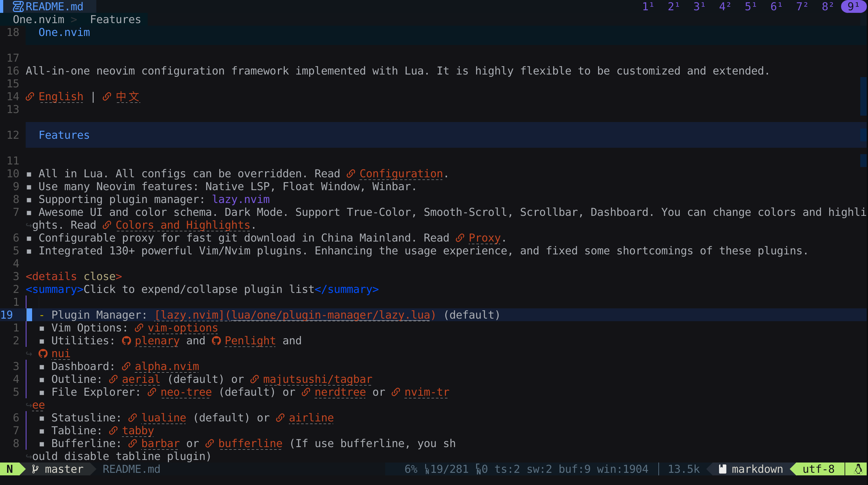Click the Linux penguin icon in the statusline
868x485 pixels.
tap(858, 469)
